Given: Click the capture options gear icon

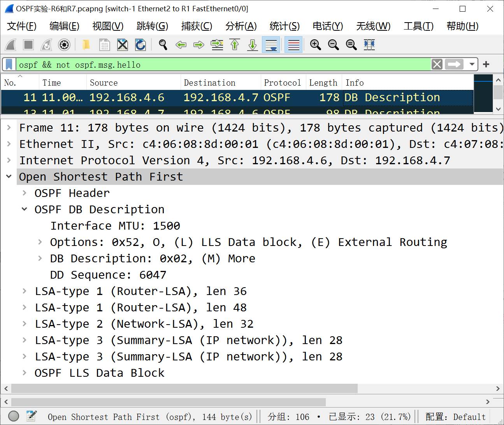Looking at the screenshot, I should tap(64, 45).
